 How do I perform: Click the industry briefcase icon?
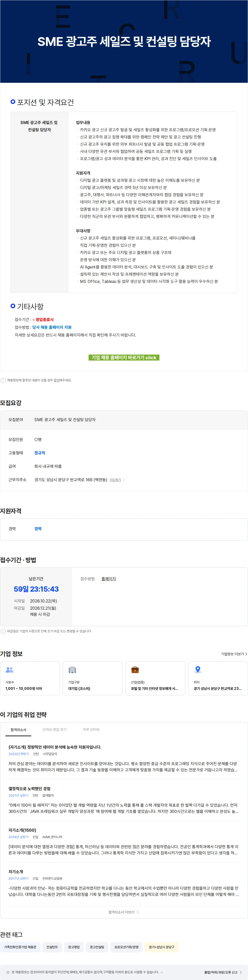(x=135, y=669)
